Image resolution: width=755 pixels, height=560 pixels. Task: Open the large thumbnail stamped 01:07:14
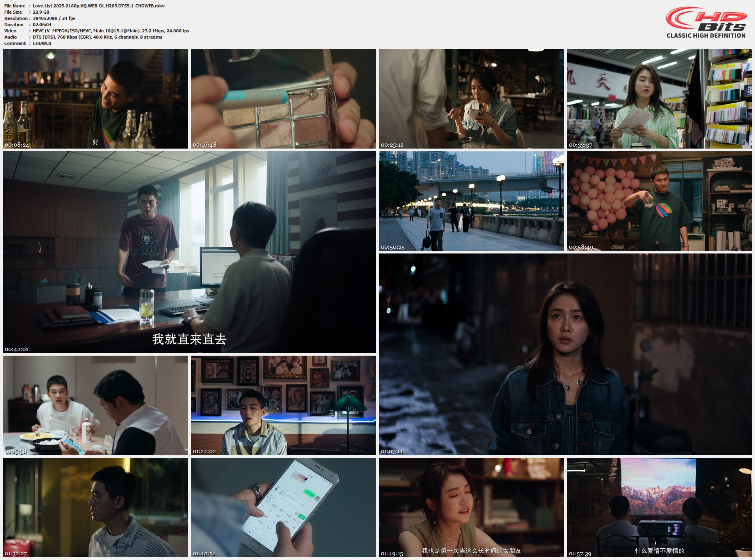pyautogui.click(x=565, y=354)
